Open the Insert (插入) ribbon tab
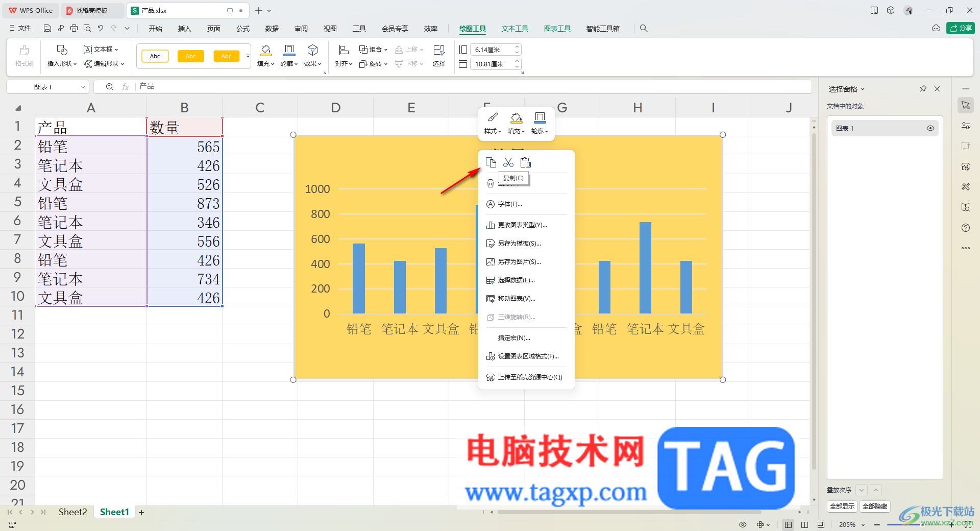The height and width of the screenshot is (531, 980). click(x=185, y=29)
